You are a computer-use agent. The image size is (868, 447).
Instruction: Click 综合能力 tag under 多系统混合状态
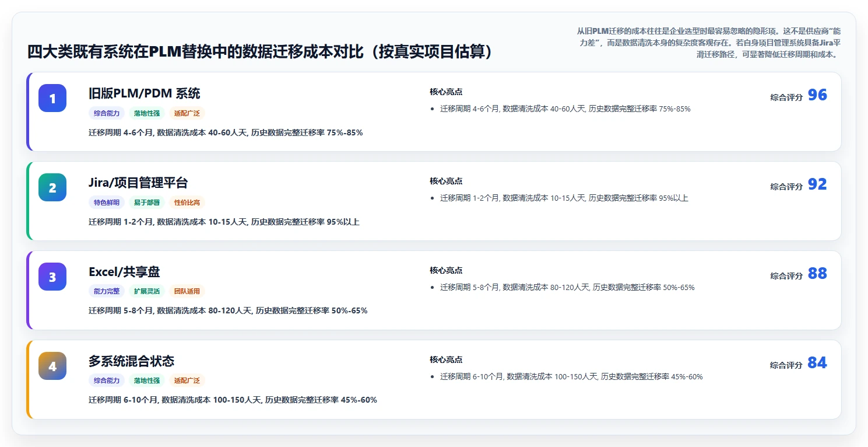click(x=107, y=380)
